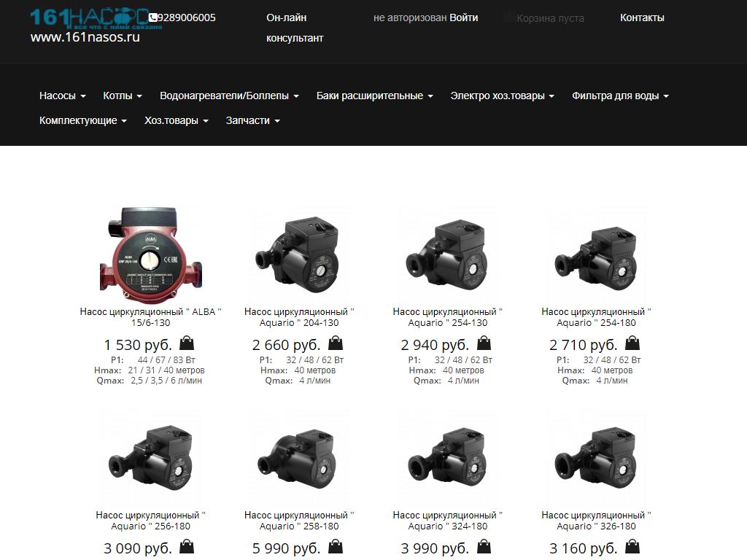Add Aquario 256-180 to cart using bag icon
The image size is (747, 560).
pos(187,547)
